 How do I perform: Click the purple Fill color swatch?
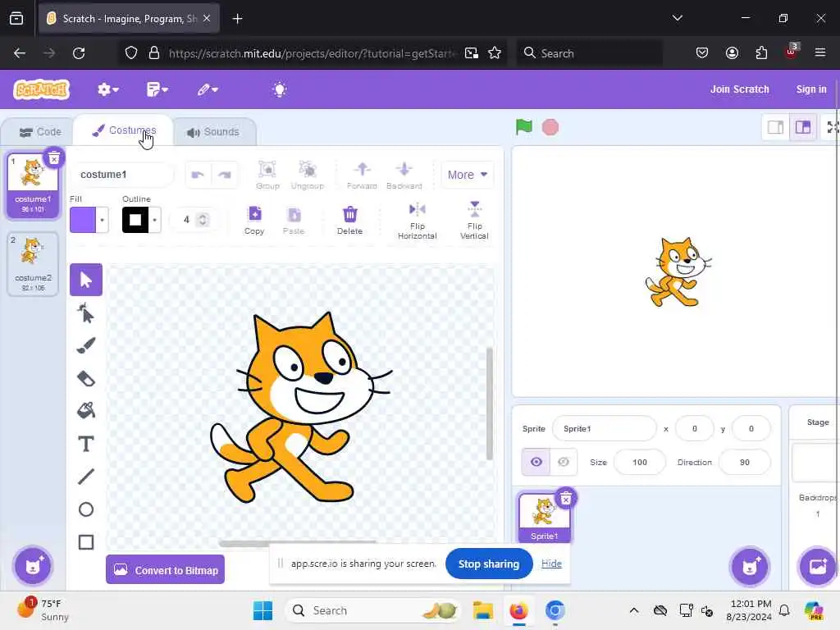click(x=83, y=220)
